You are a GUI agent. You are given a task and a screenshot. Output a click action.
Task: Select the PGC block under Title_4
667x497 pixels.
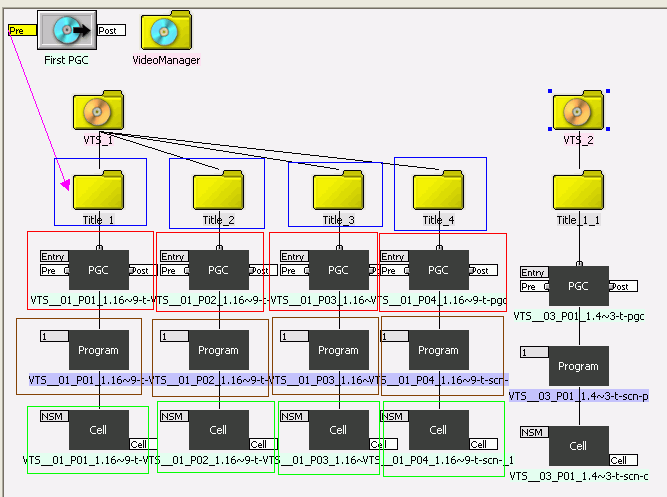click(x=439, y=270)
